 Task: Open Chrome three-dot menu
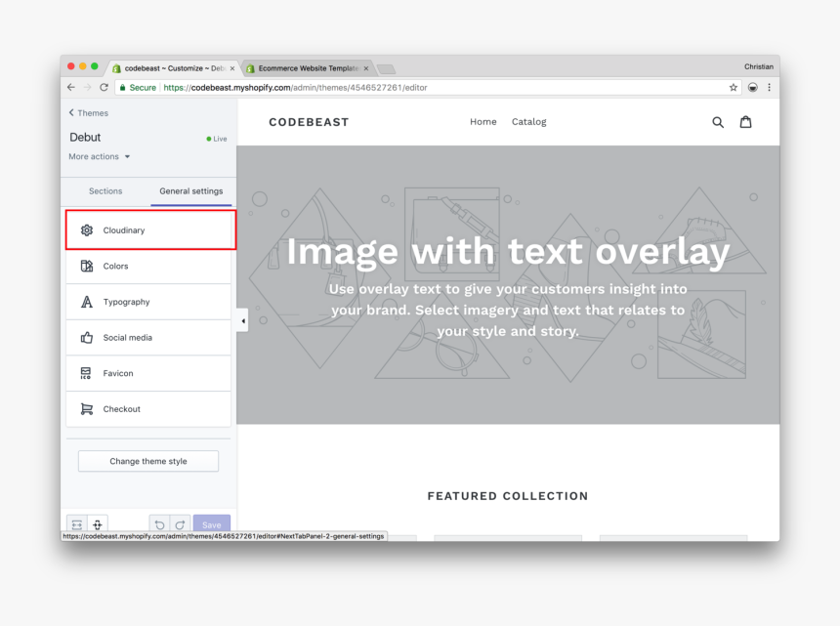(770, 87)
